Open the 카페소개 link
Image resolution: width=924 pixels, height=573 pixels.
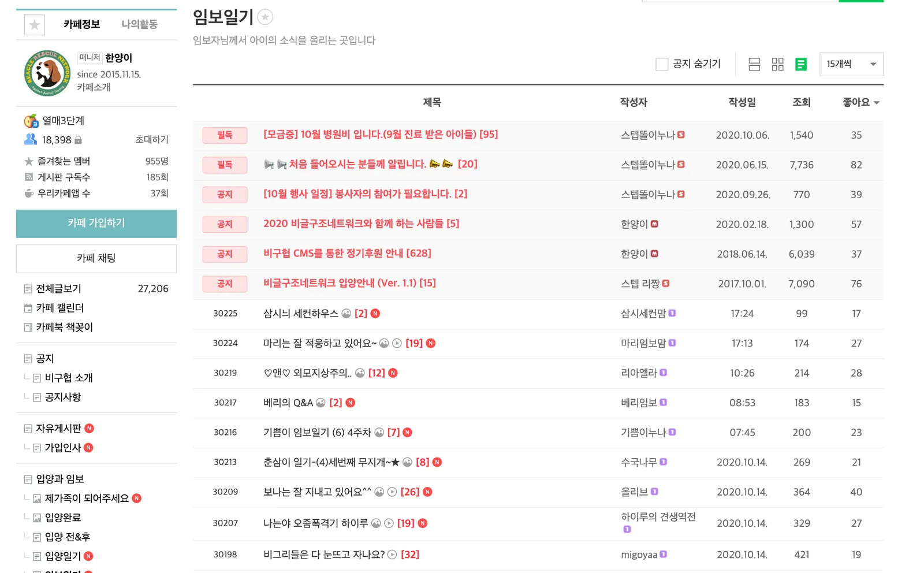tap(94, 87)
